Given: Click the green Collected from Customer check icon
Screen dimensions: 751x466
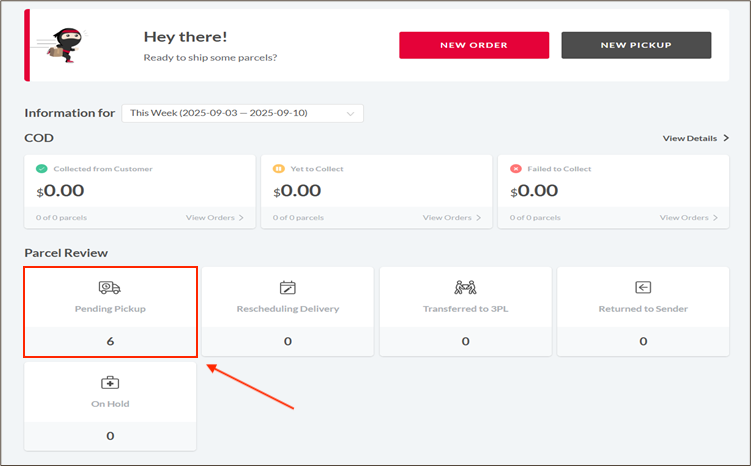Looking at the screenshot, I should pos(41,169).
